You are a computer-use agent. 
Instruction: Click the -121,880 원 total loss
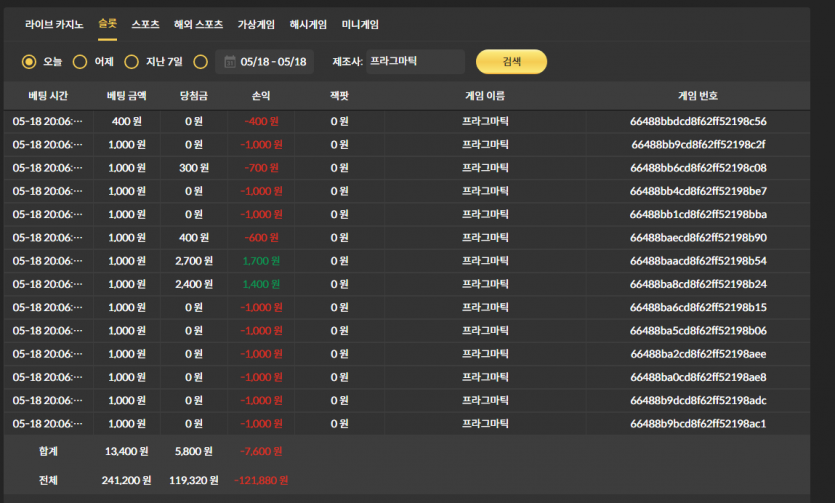[261, 480]
